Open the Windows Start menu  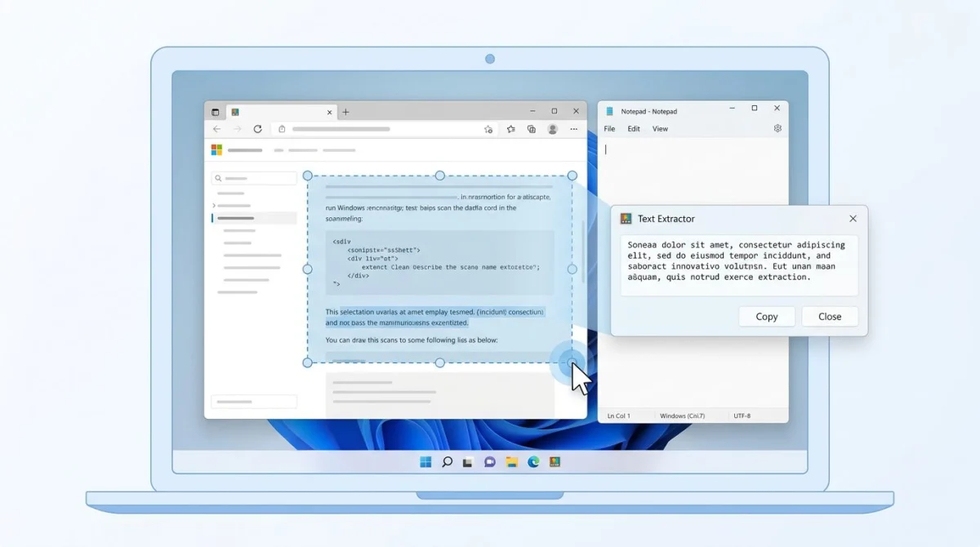coord(425,462)
